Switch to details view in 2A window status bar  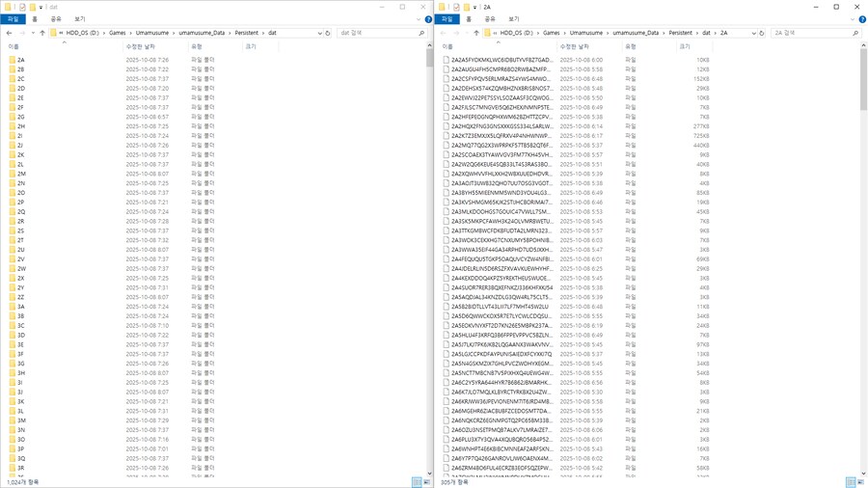850,482
